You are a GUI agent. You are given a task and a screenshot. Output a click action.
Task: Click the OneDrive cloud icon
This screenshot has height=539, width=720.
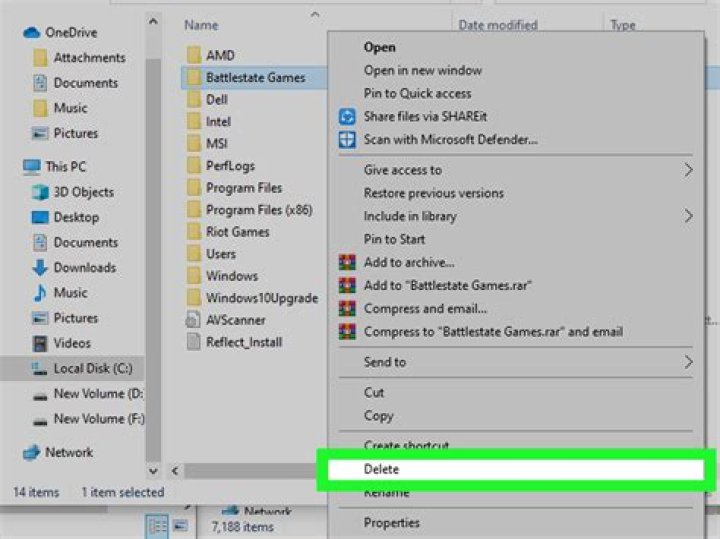point(32,33)
